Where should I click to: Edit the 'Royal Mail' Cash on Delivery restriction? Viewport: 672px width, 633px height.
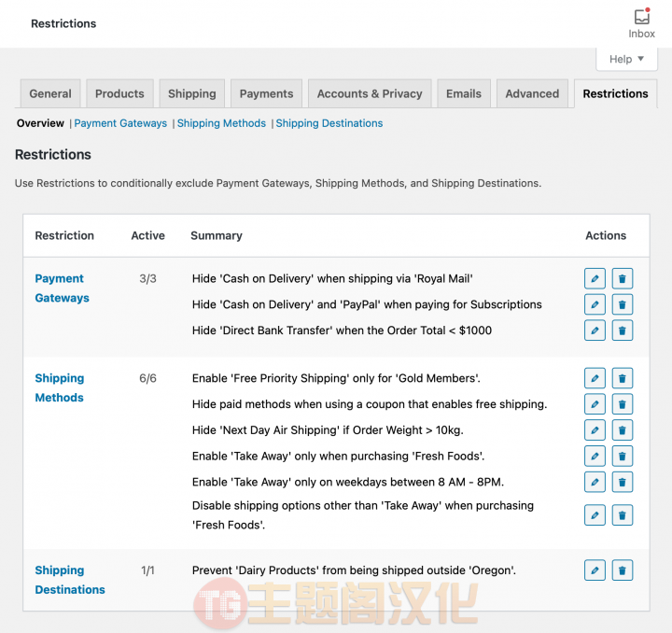tap(595, 278)
